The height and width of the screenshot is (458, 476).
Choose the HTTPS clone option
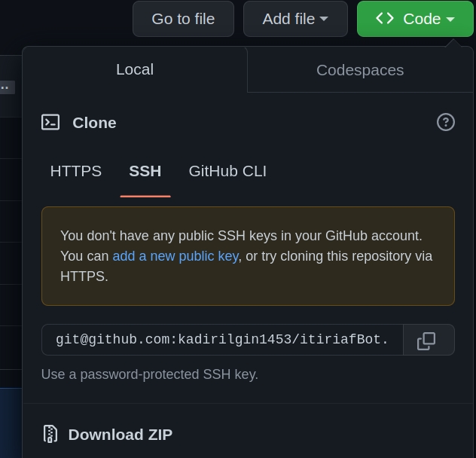tap(76, 171)
